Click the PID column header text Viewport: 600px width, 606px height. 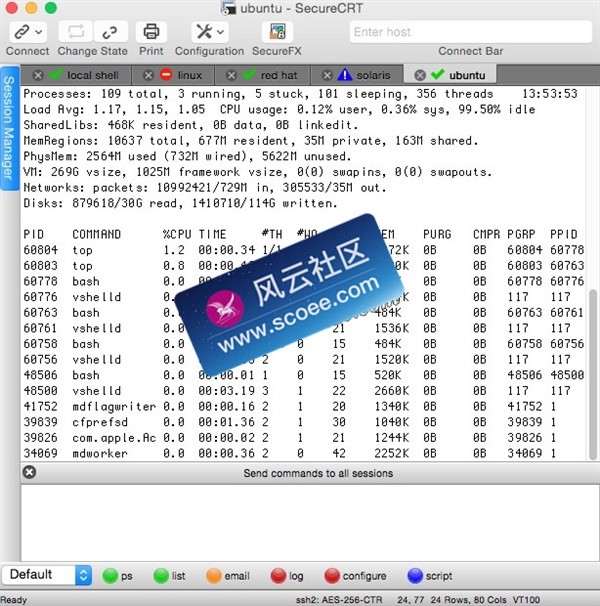pyautogui.click(x=34, y=234)
